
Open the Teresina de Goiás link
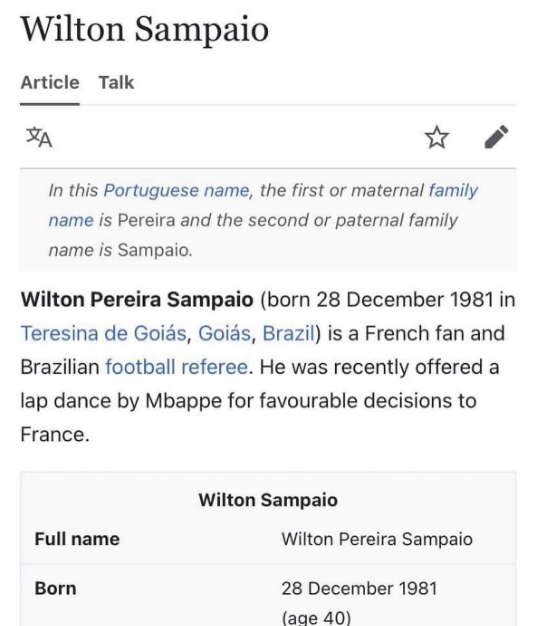coord(103,333)
